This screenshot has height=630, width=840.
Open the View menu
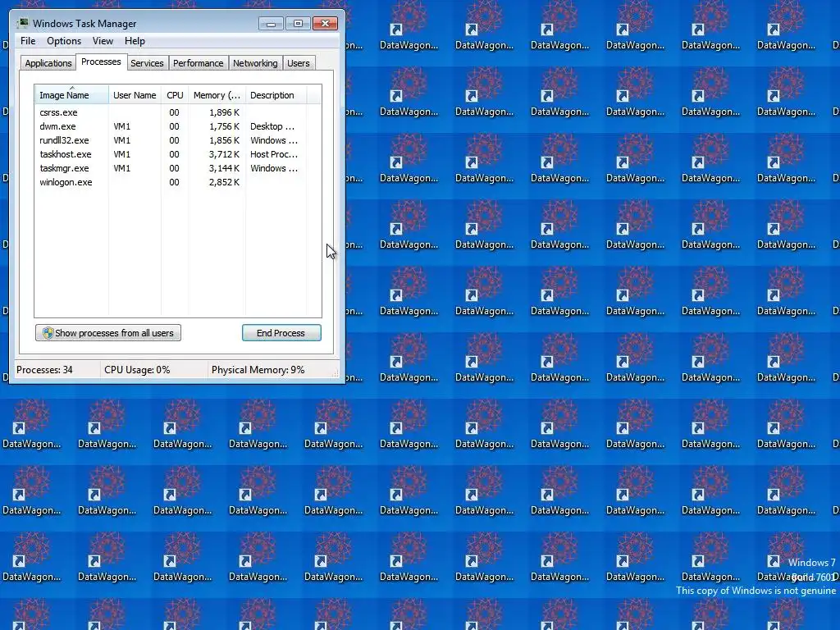coord(103,41)
